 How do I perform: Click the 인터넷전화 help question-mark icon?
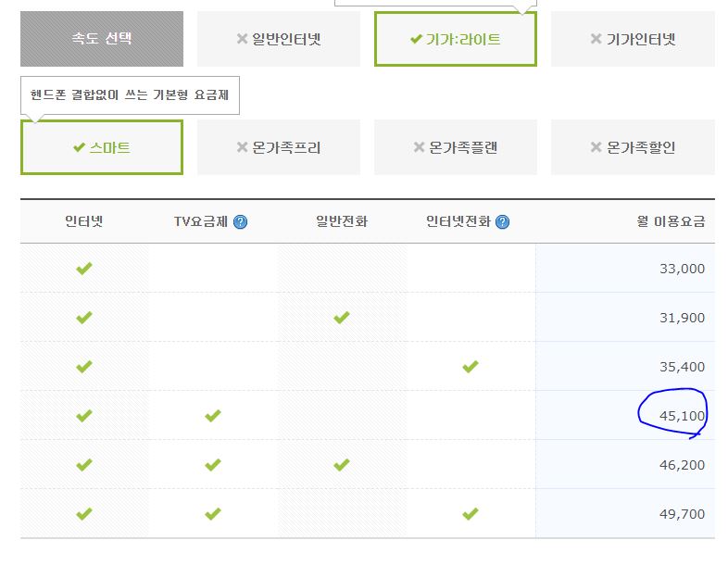coord(502,222)
